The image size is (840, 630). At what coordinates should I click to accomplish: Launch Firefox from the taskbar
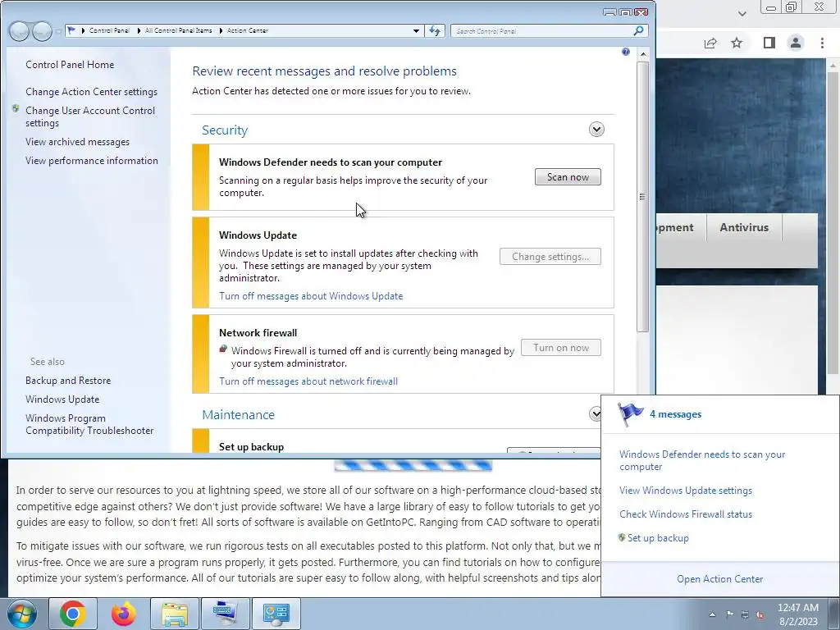pos(124,614)
